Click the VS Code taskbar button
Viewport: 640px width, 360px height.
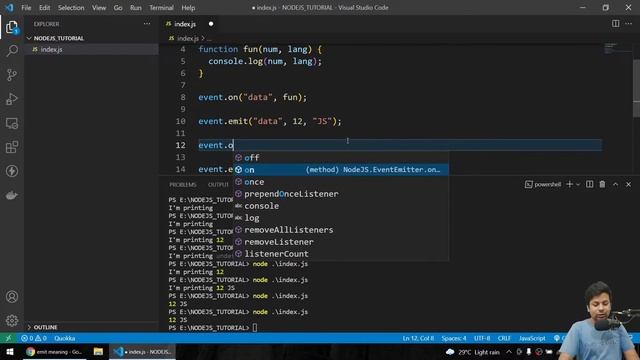142,351
